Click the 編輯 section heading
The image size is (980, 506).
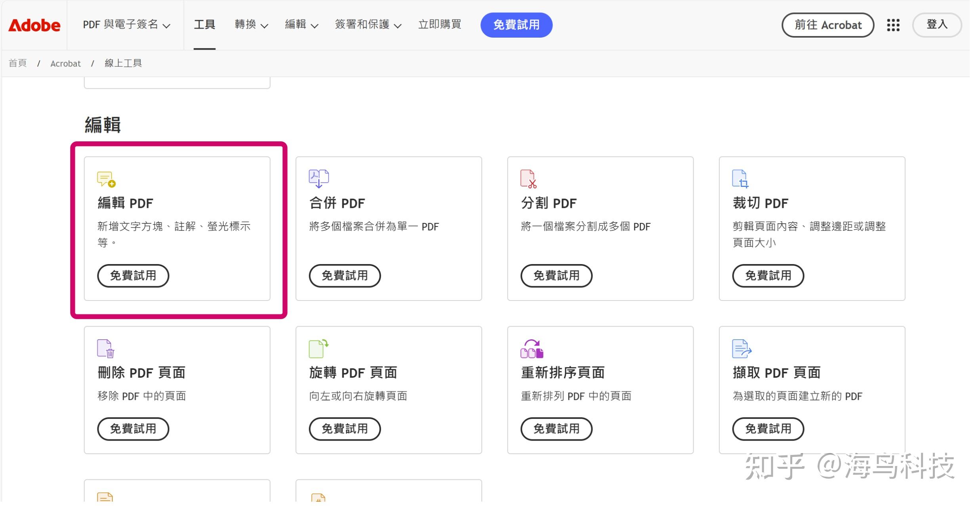point(103,125)
